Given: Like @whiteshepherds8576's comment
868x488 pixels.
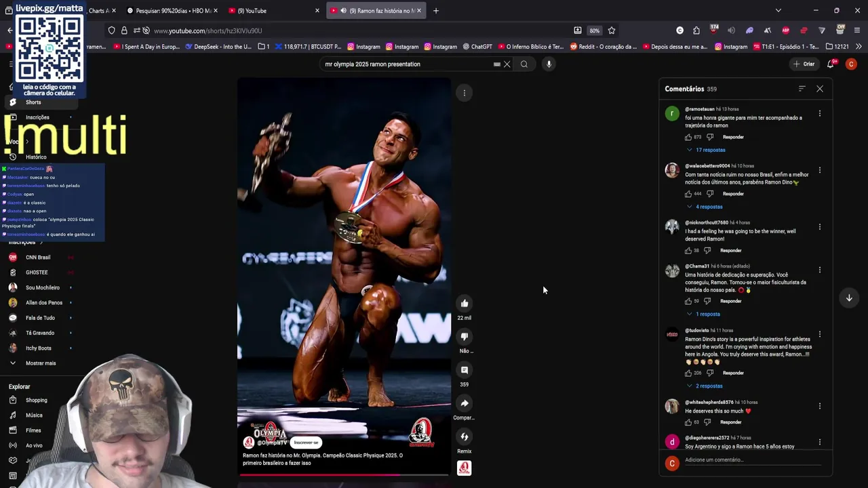Looking at the screenshot, I should [689, 422].
